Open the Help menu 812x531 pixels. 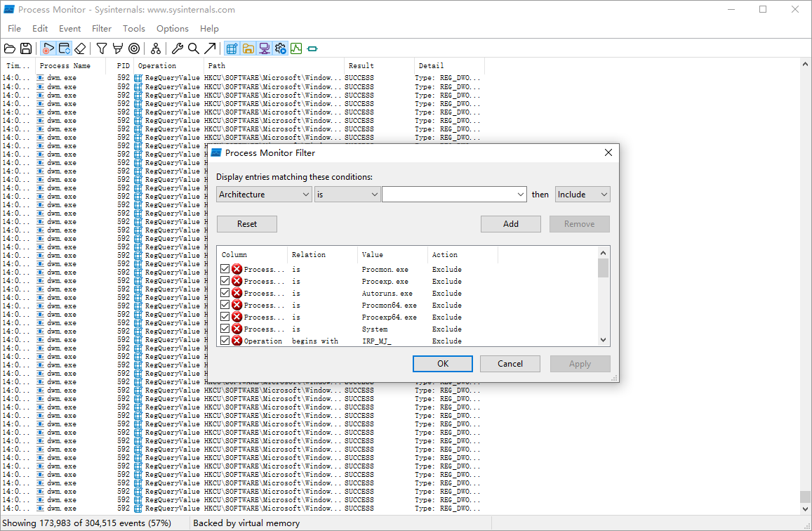point(209,29)
